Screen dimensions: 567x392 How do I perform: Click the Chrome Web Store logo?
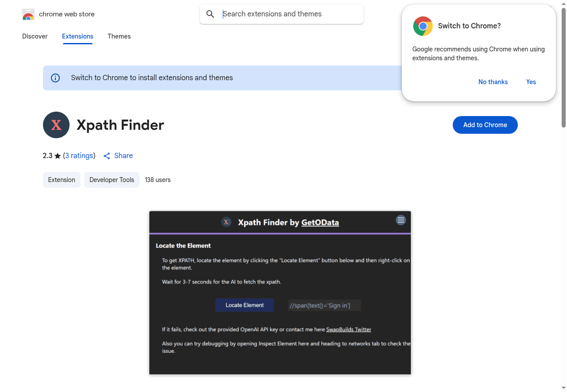point(28,14)
